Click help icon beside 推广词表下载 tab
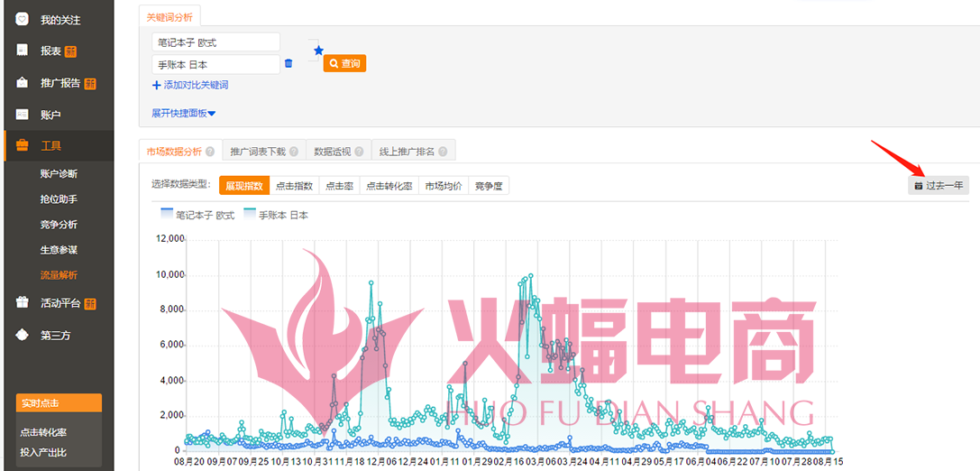Image resolution: width=980 pixels, height=471 pixels. pyautogui.click(x=294, y=152)
